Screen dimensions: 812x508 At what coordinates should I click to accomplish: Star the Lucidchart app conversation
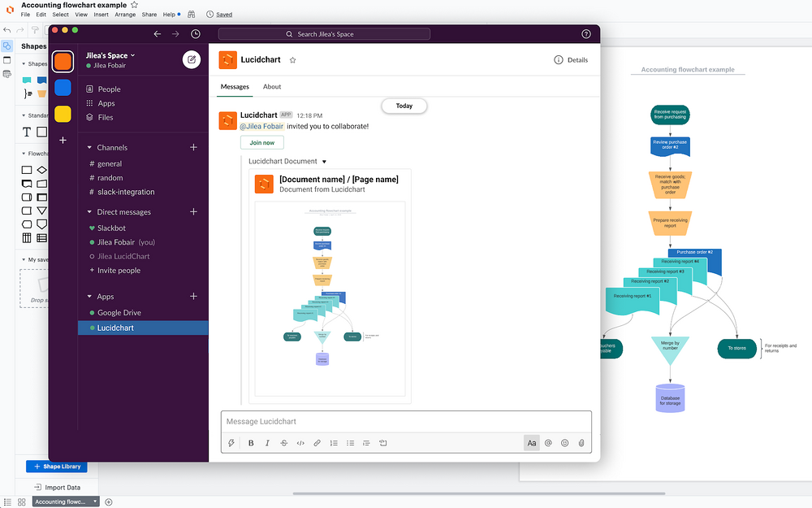(292, 60)
